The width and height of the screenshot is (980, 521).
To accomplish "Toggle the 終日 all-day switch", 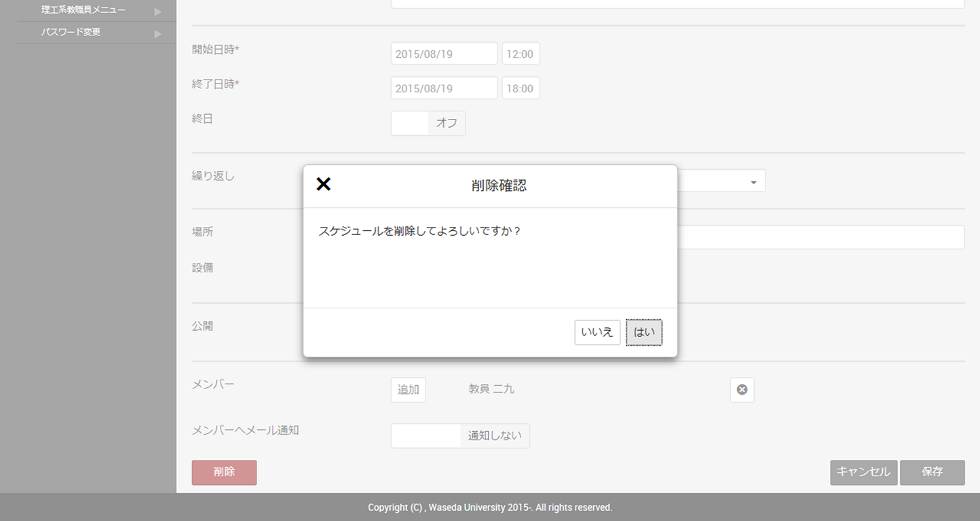I will 428,123.
